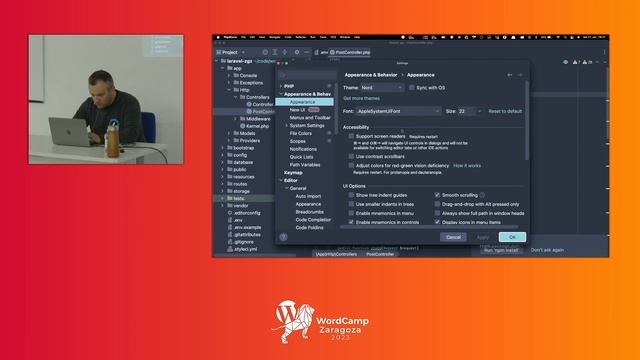Toggle Support screen readers checkbox
This screenshot has width=640, height=360.
(x=351, y=136)
